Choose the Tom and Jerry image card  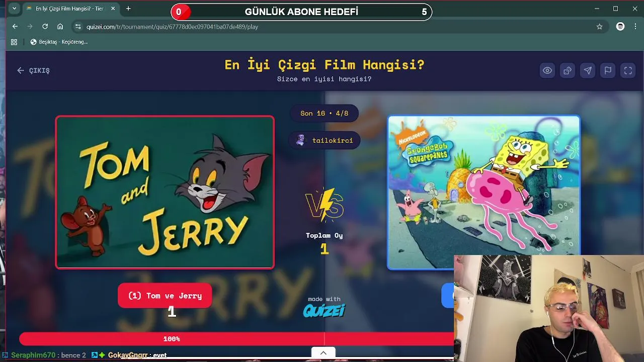(165, 192)
